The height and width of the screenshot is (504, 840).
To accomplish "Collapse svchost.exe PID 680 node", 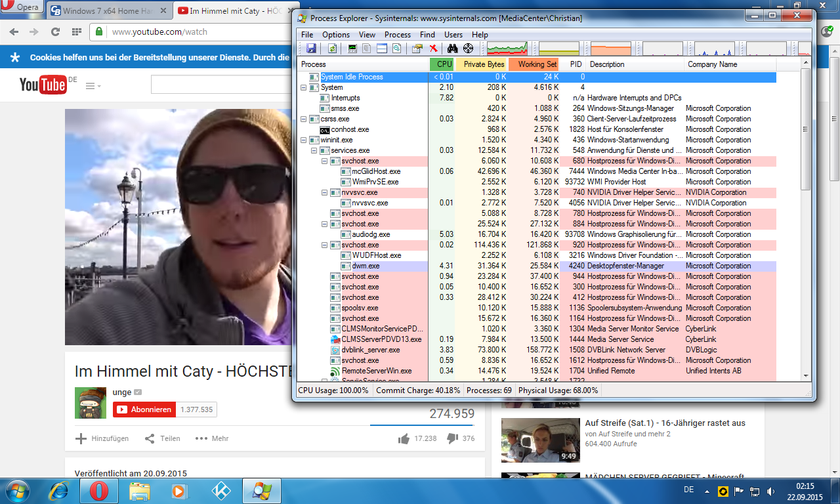I will pos(325,161).
